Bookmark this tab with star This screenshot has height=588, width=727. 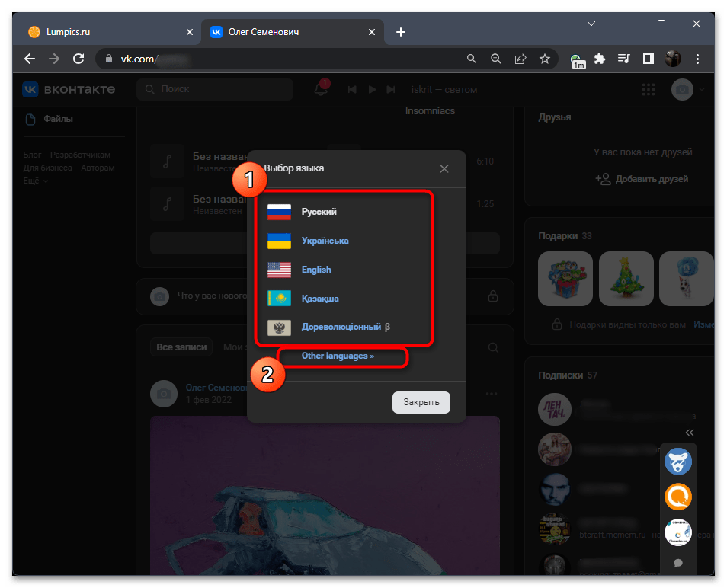545,59
